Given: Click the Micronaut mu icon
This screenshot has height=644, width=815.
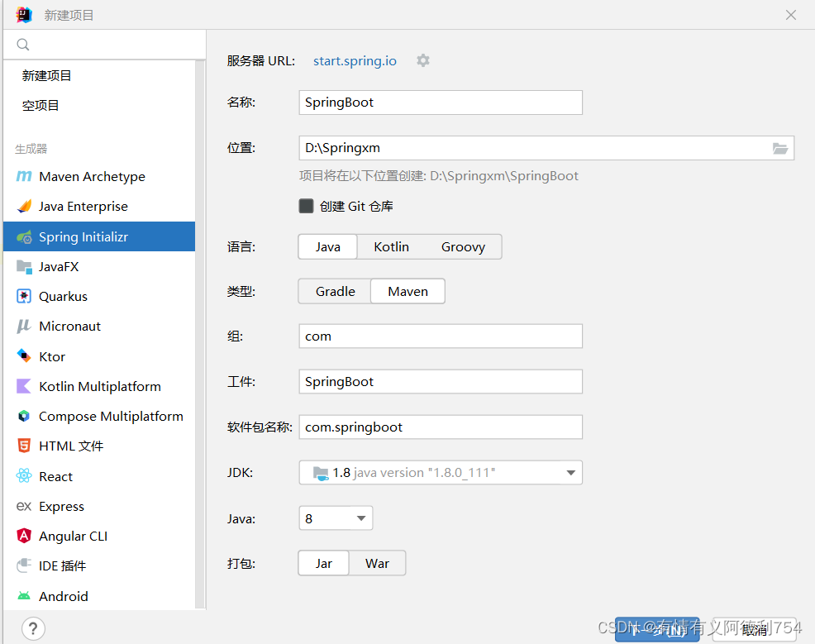Looking at the screenshot, I should point(24,326).
